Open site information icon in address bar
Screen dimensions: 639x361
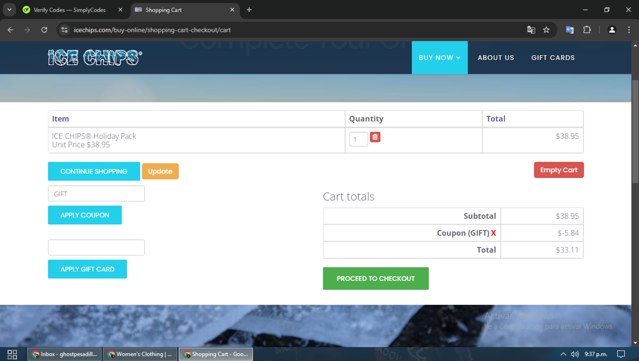[64, 30]
